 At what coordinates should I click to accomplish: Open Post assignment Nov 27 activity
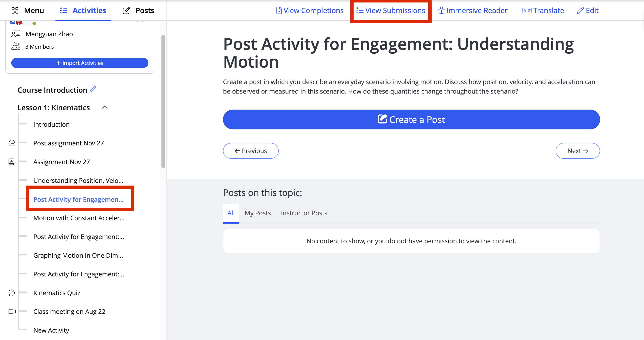point(69,143)
